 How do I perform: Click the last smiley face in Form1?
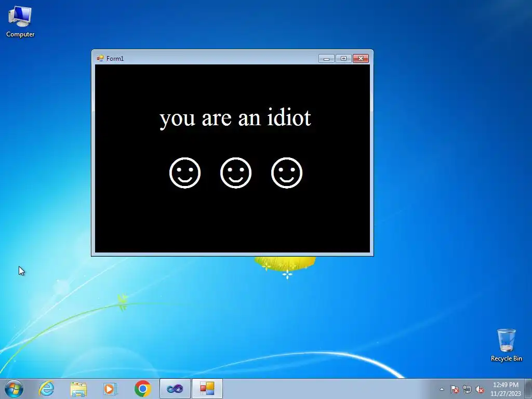[x=287, y=172]
